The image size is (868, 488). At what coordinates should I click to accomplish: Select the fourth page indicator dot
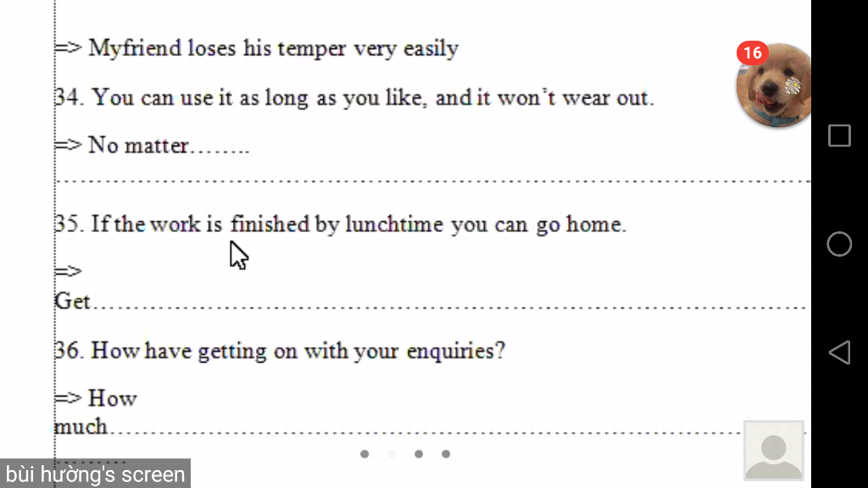click(446, 454)
